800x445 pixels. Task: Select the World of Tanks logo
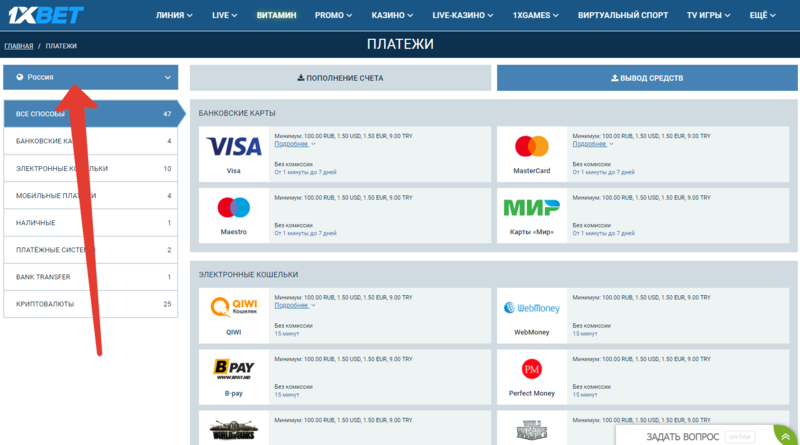(234, 430)
